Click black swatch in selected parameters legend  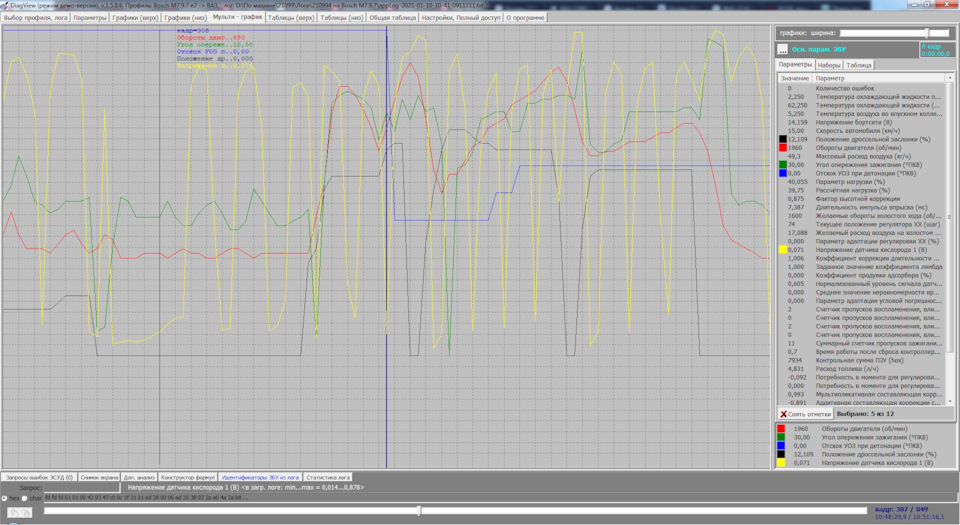(781, 455)
